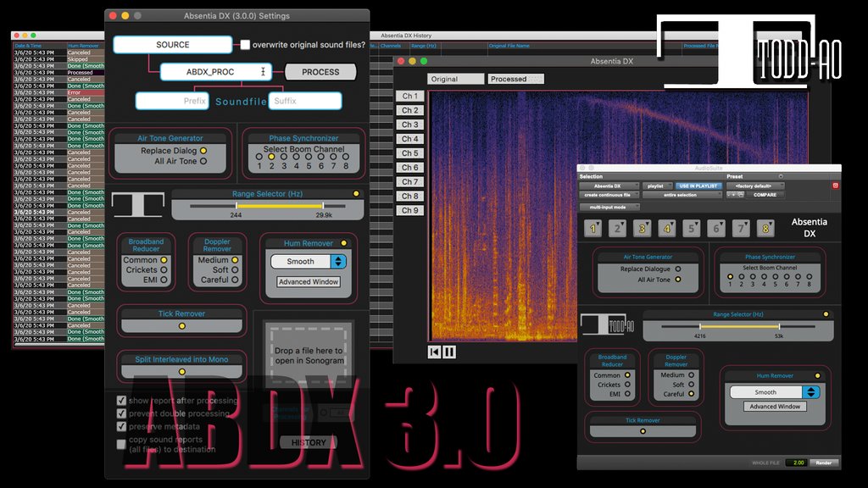Click channel 5 button in AudioSuite plugin
Viewport: 868px width, 488px height.
tap(692, 228)
